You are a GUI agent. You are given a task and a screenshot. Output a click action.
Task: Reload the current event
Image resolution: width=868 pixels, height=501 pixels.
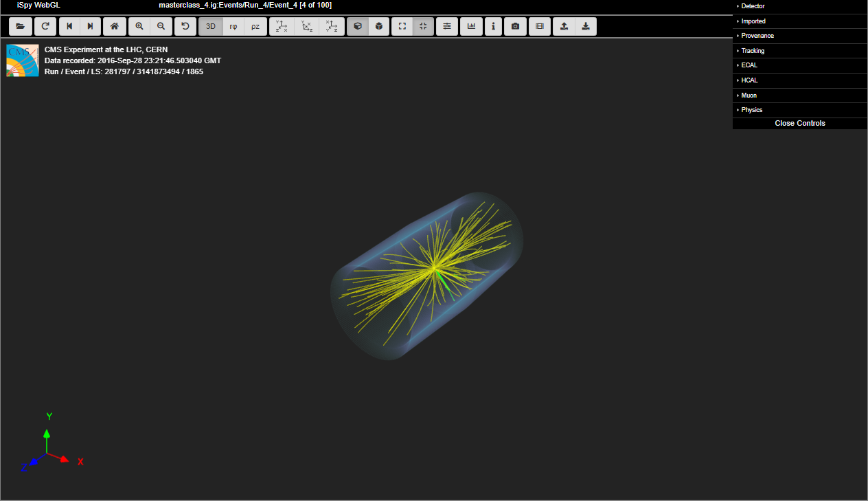point(45,26)
